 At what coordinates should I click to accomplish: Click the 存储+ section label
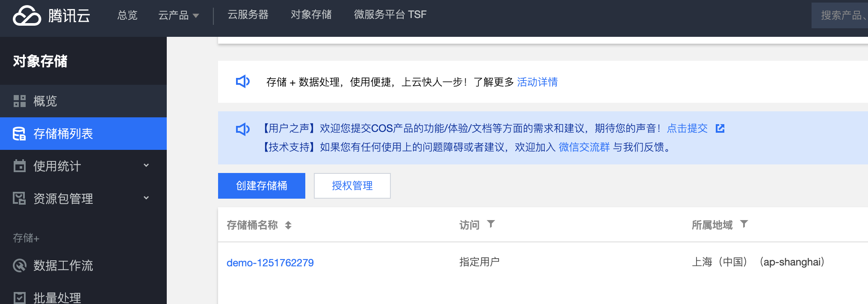coord(26,238)
